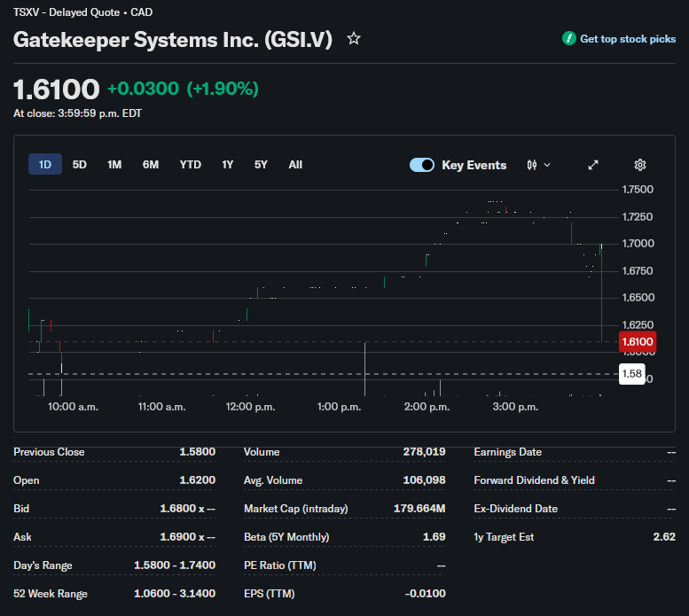
Task: Add GSI.V to watchlist star icon
Action: tap(354, 39)
